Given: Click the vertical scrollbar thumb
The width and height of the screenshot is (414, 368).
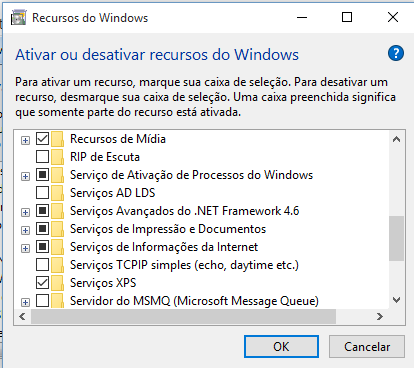Looking at the screenshot, I should click(396, 238).
